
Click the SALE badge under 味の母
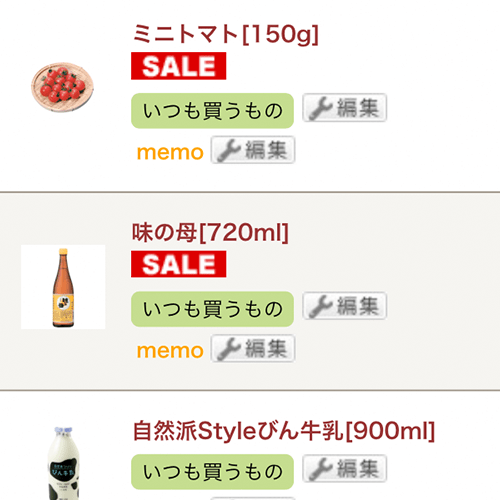pos(178,264)
